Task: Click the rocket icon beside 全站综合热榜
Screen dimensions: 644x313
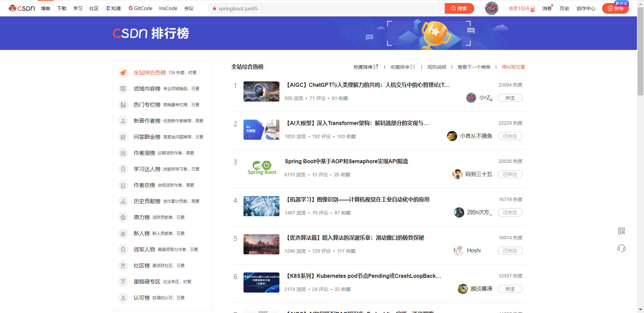Action: coord(123,73)
